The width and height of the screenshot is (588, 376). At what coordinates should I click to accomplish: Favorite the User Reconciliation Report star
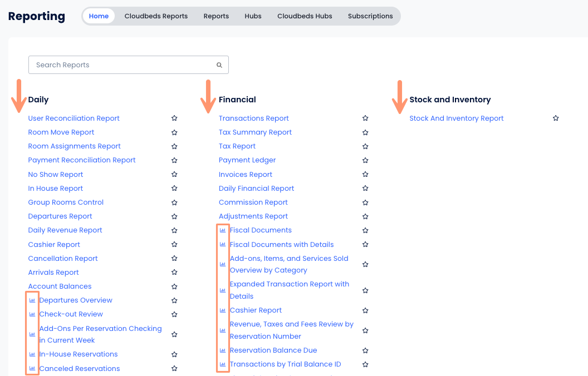point(174,118)
